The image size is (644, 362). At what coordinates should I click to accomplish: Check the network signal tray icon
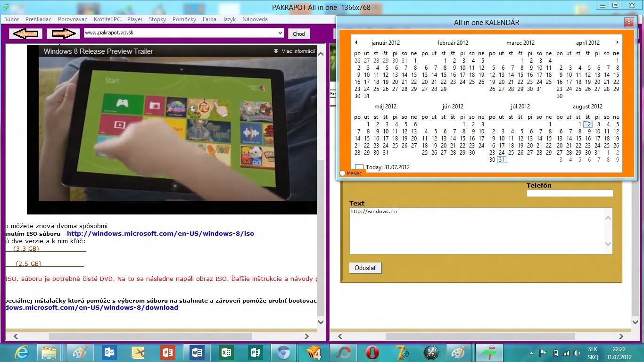pyautogui.click(x=565, y=353)
